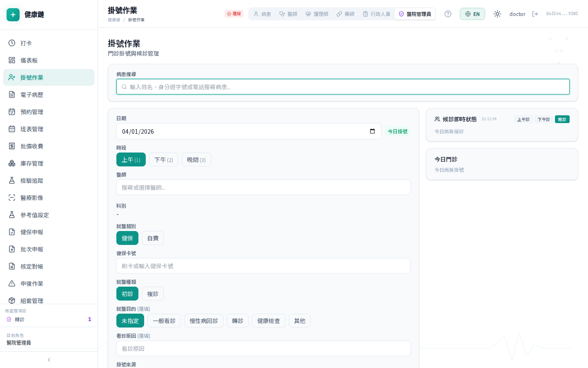Click the patient search input field
The image size is (588, 368).
coord(343,87)
